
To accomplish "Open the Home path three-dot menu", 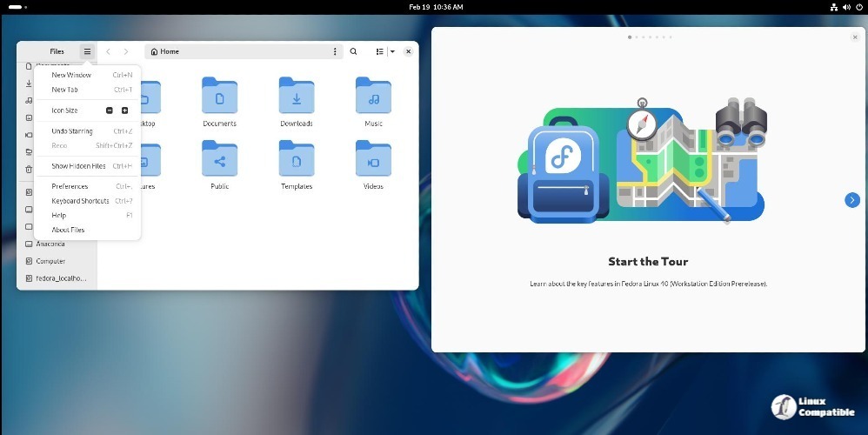I will click(x=335, y=51).
